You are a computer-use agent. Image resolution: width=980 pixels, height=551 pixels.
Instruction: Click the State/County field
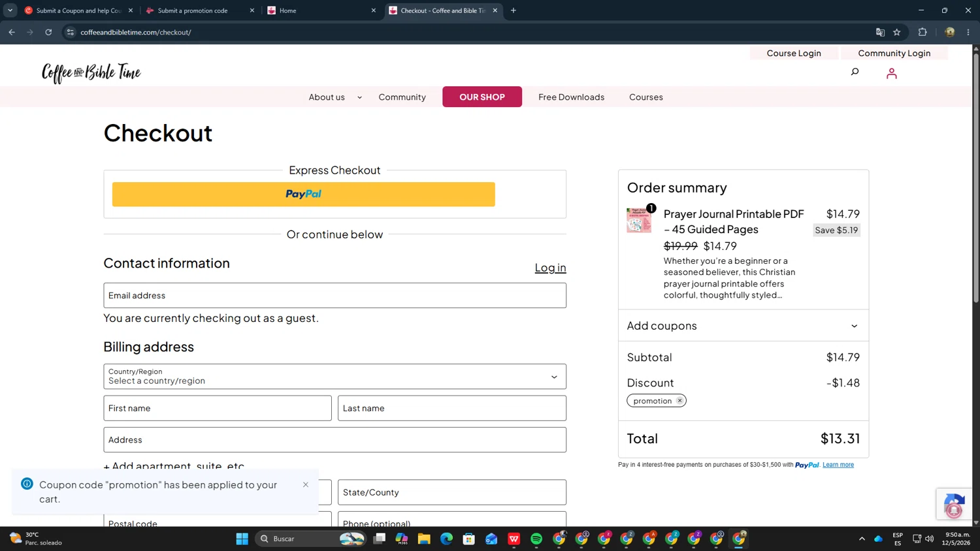(x=452, y=492)
